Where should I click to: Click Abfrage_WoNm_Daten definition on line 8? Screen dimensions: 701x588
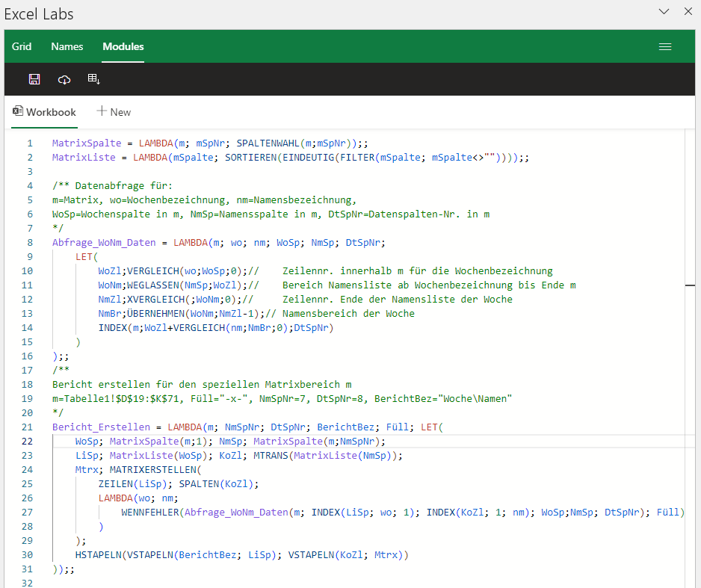pos(104,243)
